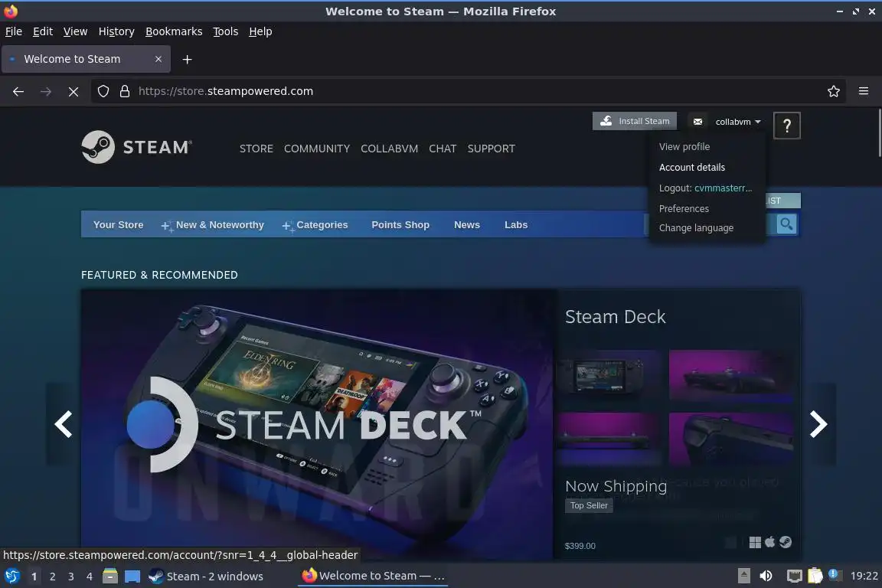Open COLLABVM profile link
This screenshot has height=588, width=882.
click(389, 149)
